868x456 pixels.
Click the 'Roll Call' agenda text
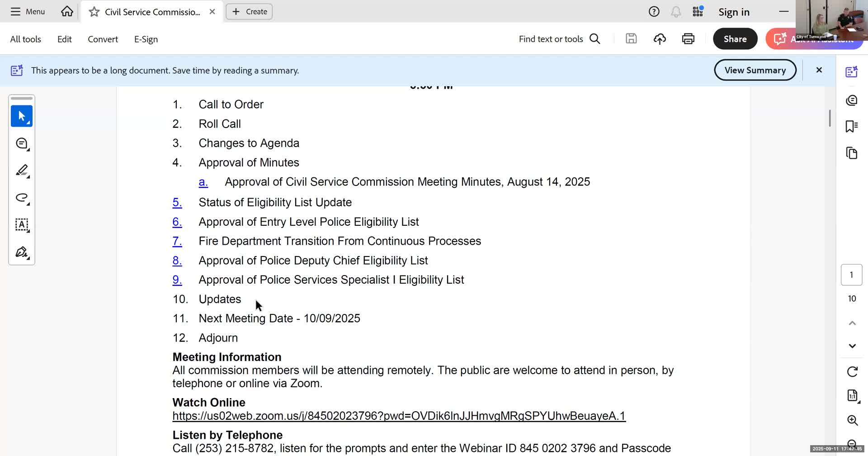tap(220, 124)
